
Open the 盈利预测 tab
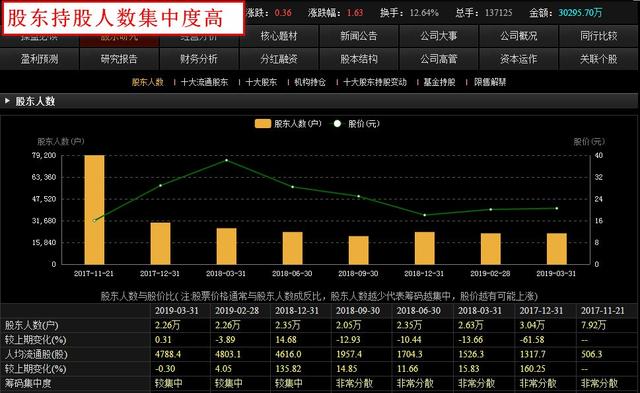(x=39, y=59)
